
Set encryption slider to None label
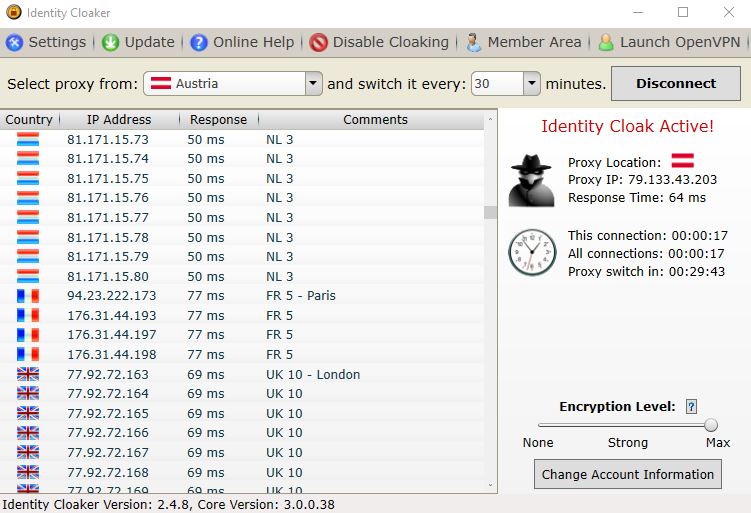[x=538, y=443]
